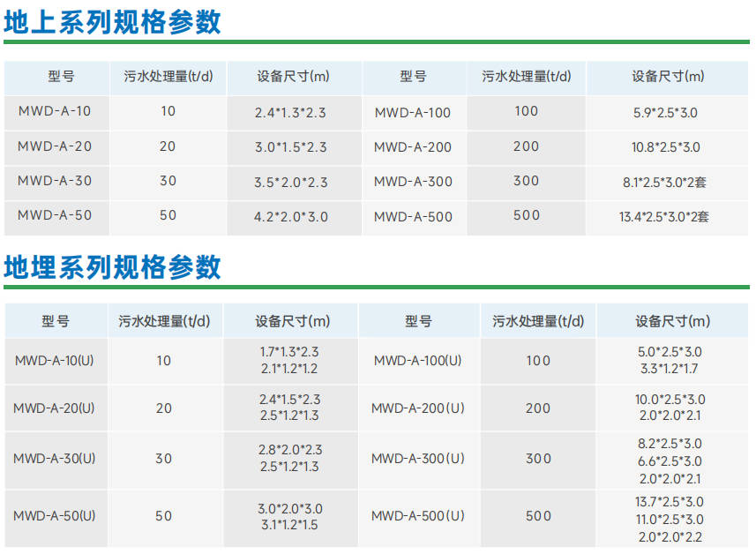756x554 pixels.
Task: Click the 地上系列规格参数 heading
Action: click(x=112, y=22)
